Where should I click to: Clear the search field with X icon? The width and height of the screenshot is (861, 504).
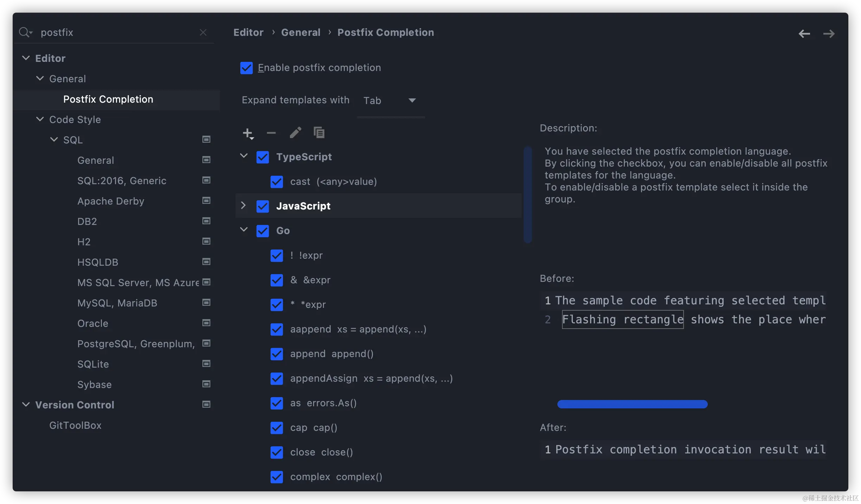coord(203,32)
